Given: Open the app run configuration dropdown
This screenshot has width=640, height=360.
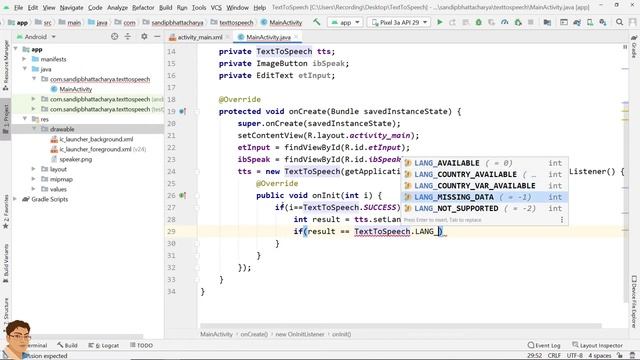Looking at the screenshot, I should (x=345, y=22).
